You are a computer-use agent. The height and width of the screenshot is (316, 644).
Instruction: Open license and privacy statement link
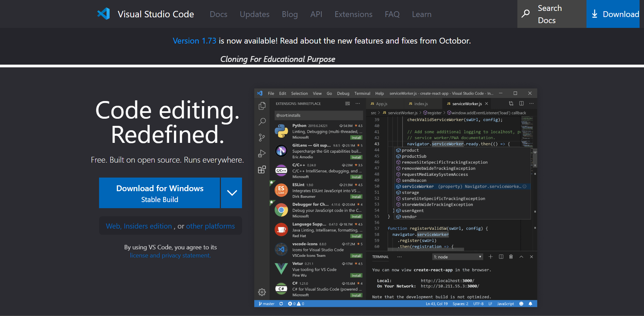(170, 255)
